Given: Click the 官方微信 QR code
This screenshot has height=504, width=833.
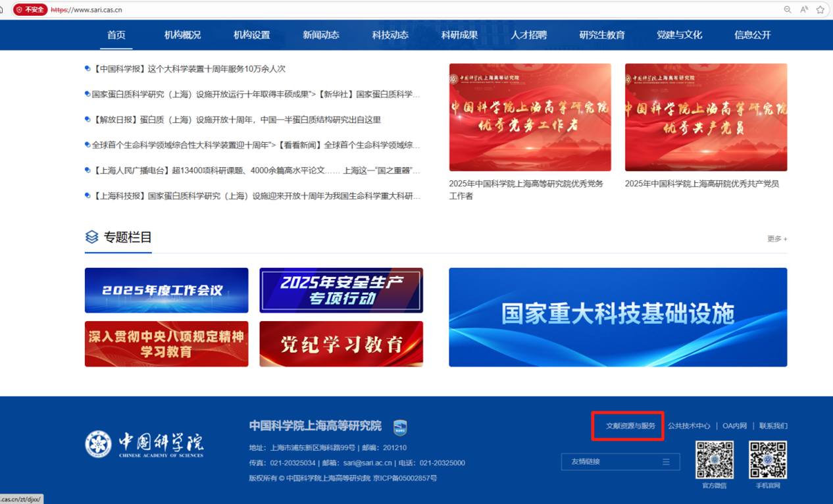Looking at the screenshot, I should [x=715, y=460].
